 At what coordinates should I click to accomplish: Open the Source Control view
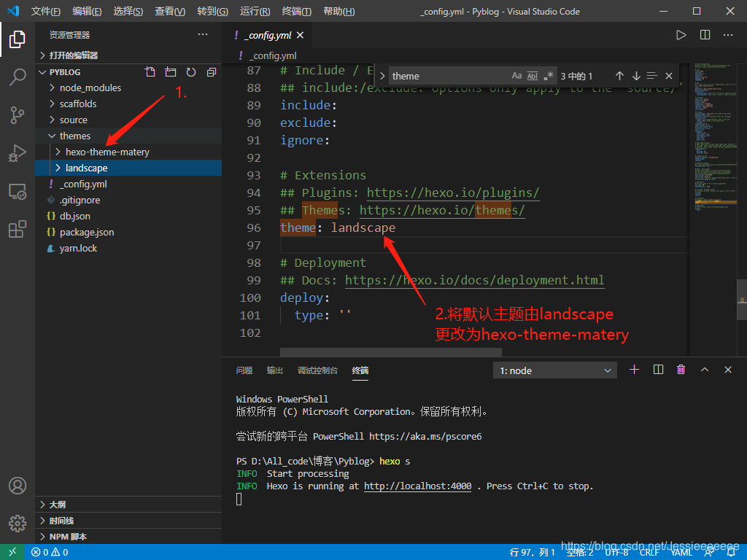click(x=18, y=114)
